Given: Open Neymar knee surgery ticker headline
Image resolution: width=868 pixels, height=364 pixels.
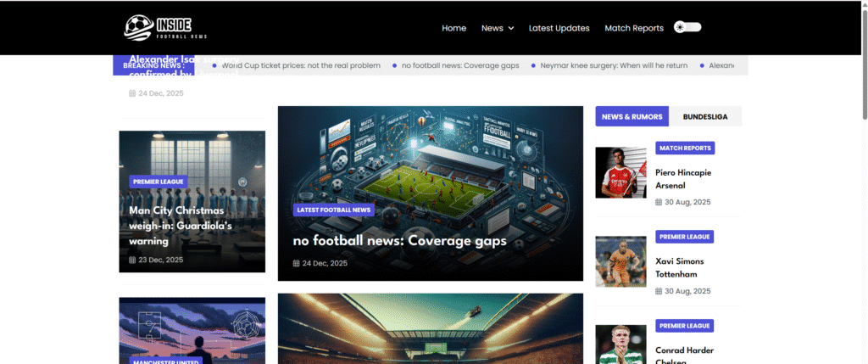Looking at the screenshot, I should [614, 65].
